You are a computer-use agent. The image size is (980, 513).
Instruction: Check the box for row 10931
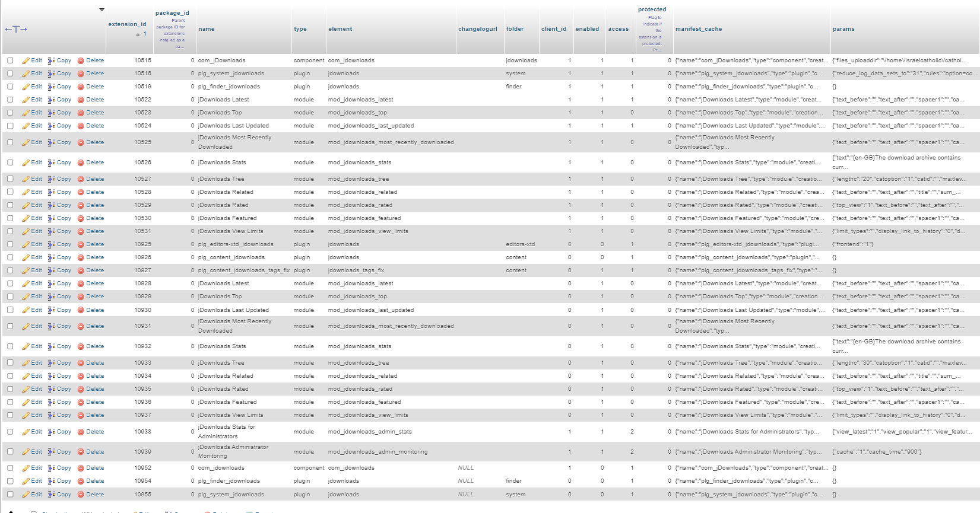pos(10,326)
